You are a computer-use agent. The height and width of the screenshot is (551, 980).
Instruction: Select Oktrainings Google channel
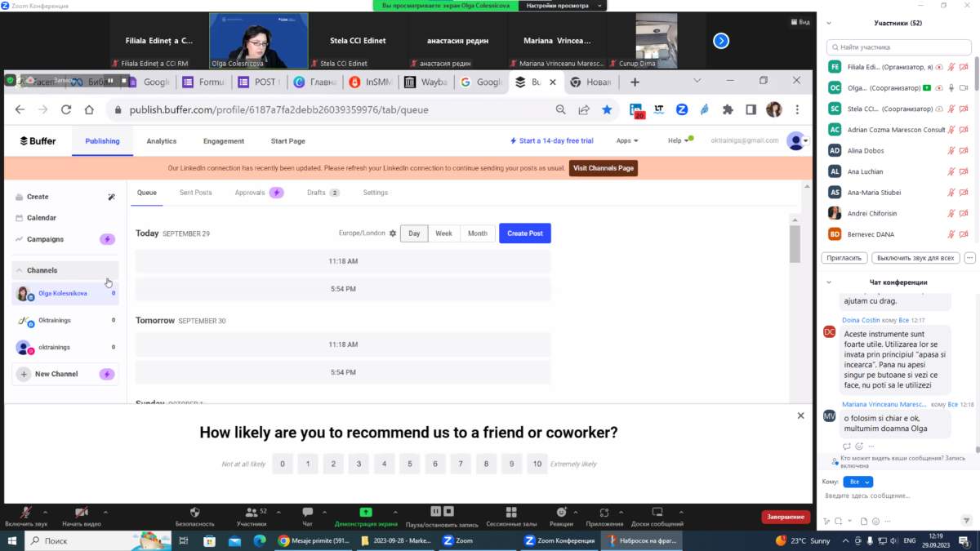pos(65,321)
